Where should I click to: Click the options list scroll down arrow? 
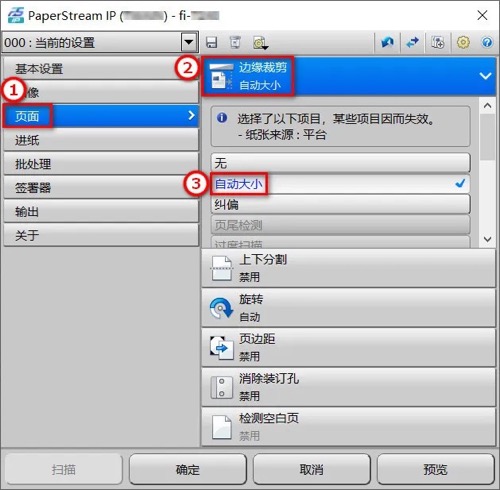point(487,239)
